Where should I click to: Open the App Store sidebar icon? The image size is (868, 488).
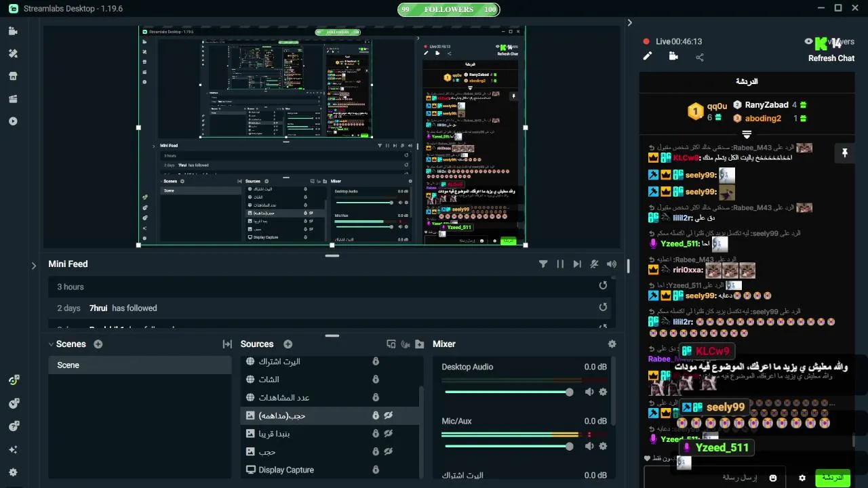coord(13,76)
